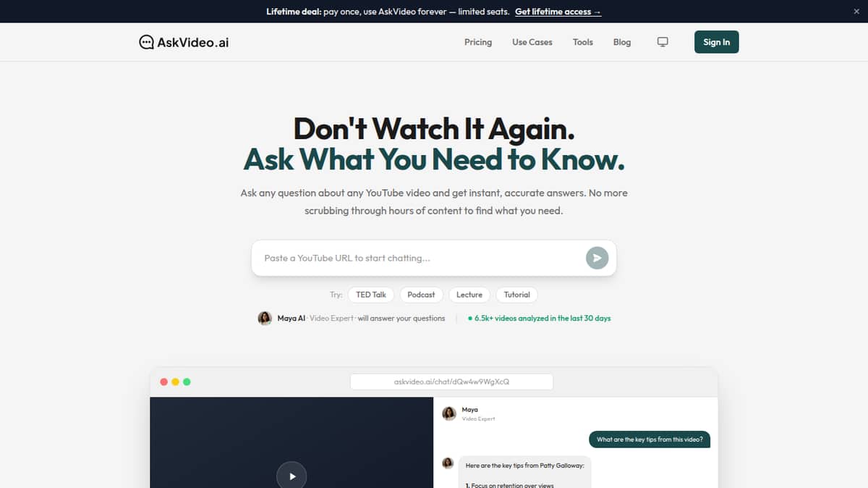Open the Use Cases menu item
The height and width of the screenshot is (488, 868).
click(532, 42)
